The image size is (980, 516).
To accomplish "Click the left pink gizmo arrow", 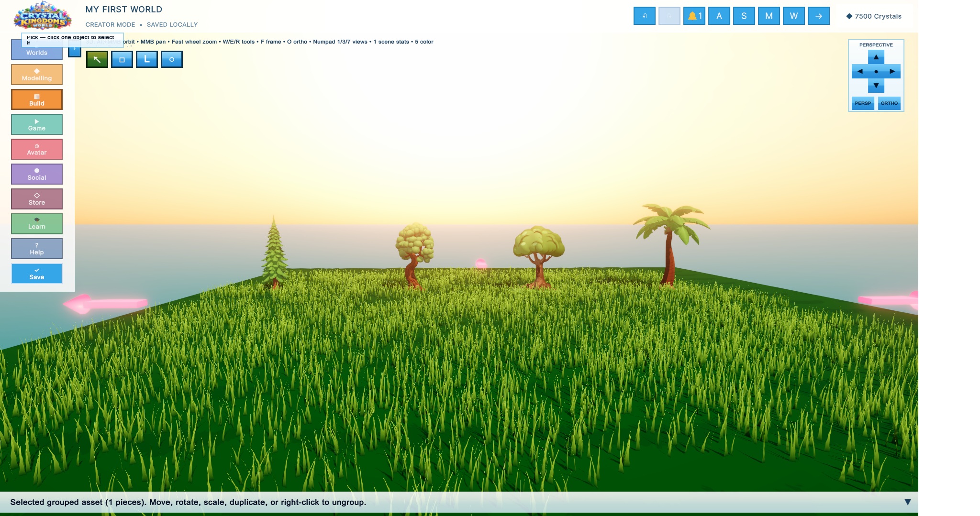I will 105,304.
